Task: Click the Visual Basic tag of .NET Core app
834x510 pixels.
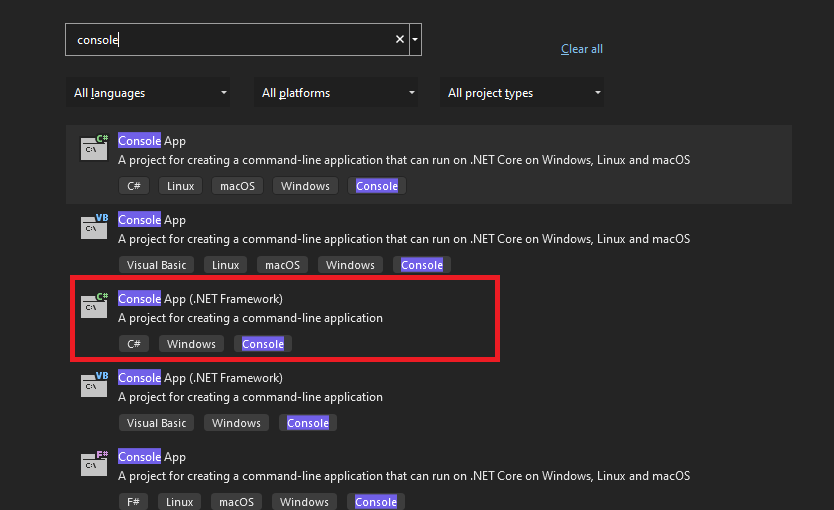Action: (156, 265)
